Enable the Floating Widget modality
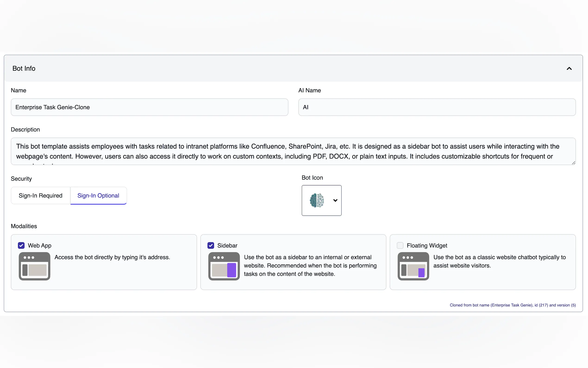Image resolution: width=588 pixels, height=368 pixels. pos(400,245)
